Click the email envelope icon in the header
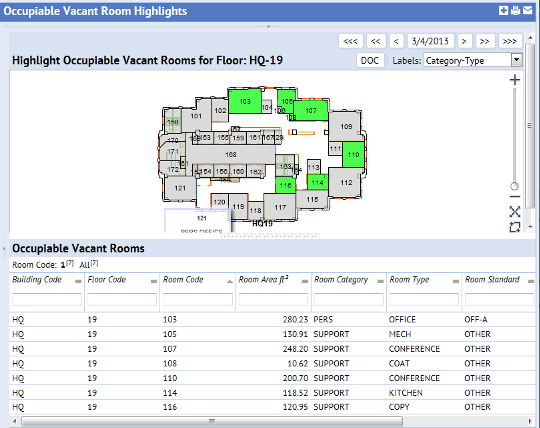540x428 pixels. (528, 11)
